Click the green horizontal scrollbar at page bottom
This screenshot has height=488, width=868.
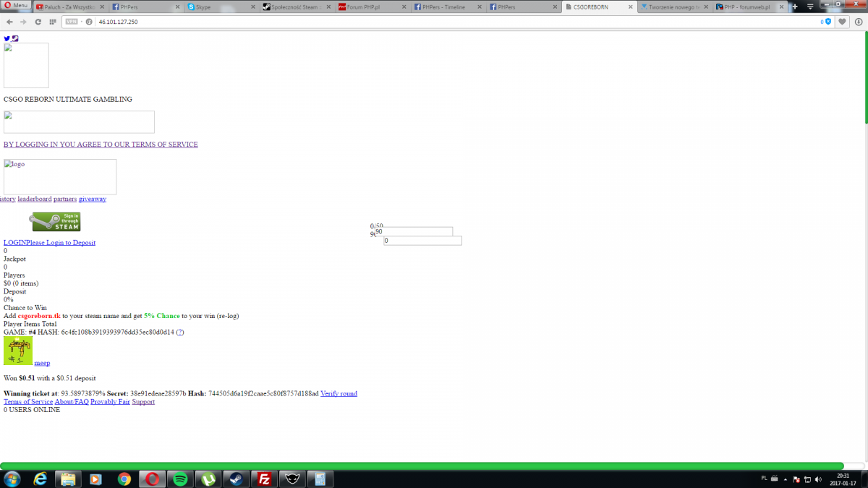[422, 466]
